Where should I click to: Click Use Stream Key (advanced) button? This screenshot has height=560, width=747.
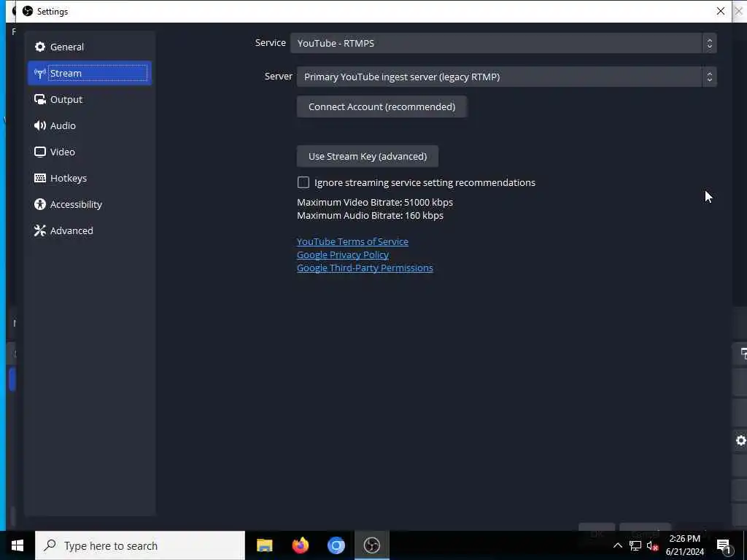click(368, 156)
